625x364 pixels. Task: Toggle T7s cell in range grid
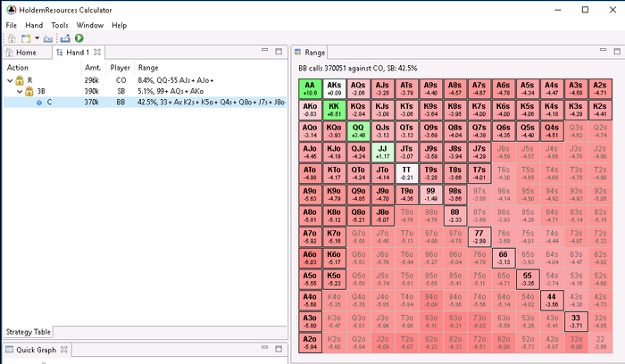[479, 173]
